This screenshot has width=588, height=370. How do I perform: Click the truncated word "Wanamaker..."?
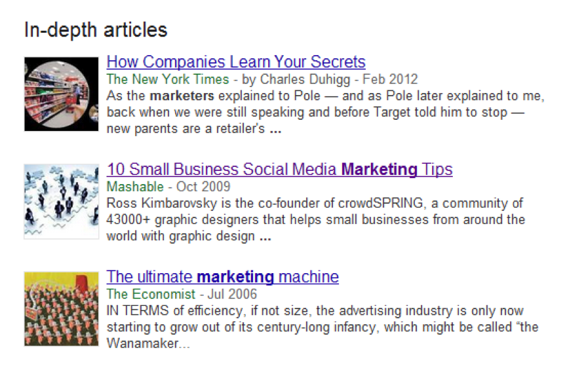(148, 343)
